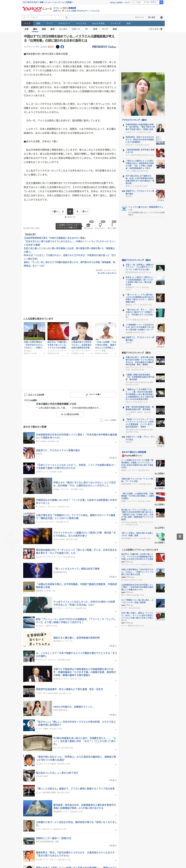
Task: Open the トップ navigation tab
Action: tap(27, 24)
